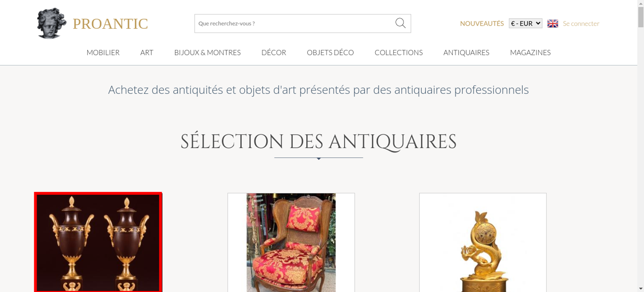
Task: Open the MAGAZINES menu
Action: coord(530,52)
